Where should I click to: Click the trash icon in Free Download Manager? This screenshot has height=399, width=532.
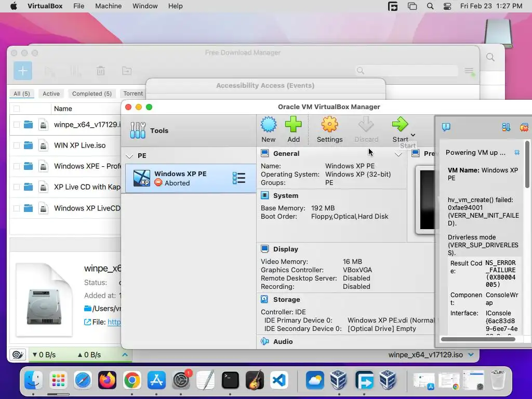tap(100, 71)
